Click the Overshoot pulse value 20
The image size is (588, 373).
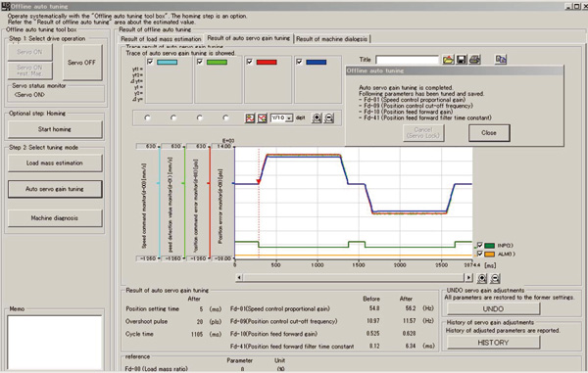(200, 322)
